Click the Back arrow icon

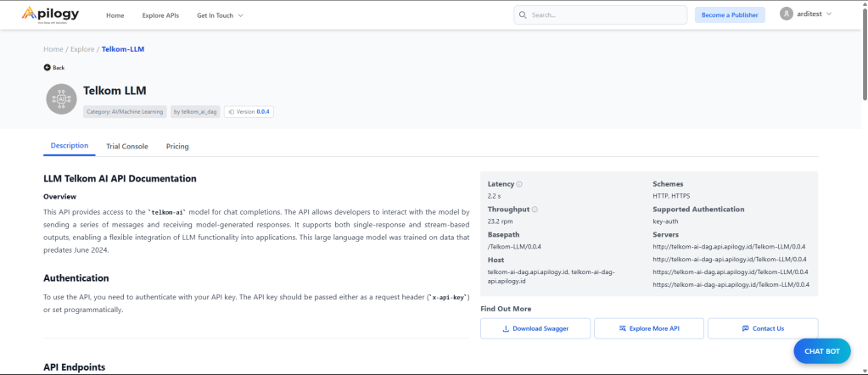[x=48, y=67]
